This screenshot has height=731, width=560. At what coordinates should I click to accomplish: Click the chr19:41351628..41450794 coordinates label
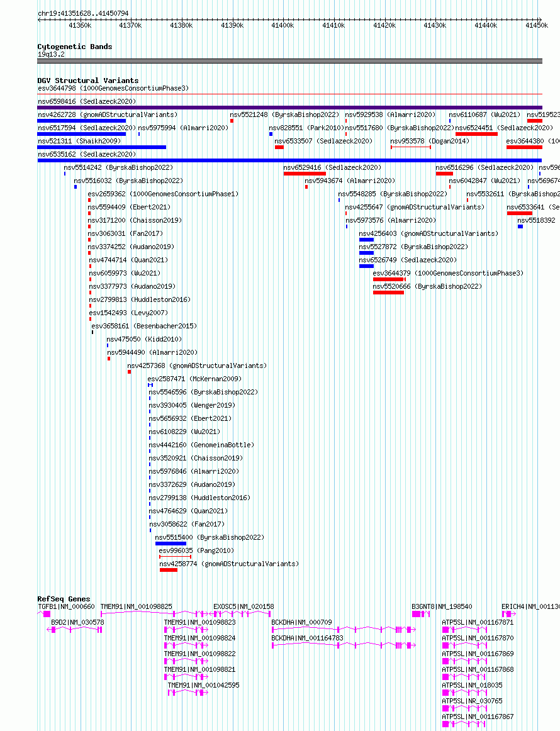(x=83, y=13)
